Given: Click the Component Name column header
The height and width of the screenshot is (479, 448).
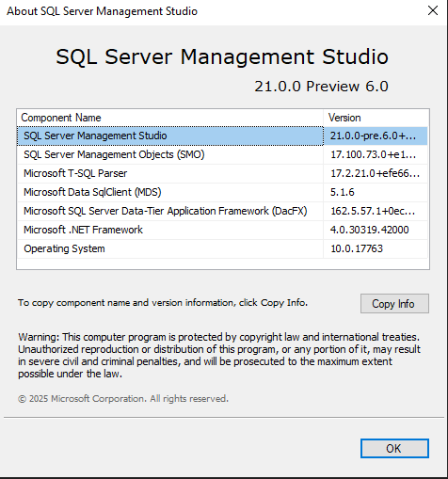Looking at the screenshot, I should (170, 118).
